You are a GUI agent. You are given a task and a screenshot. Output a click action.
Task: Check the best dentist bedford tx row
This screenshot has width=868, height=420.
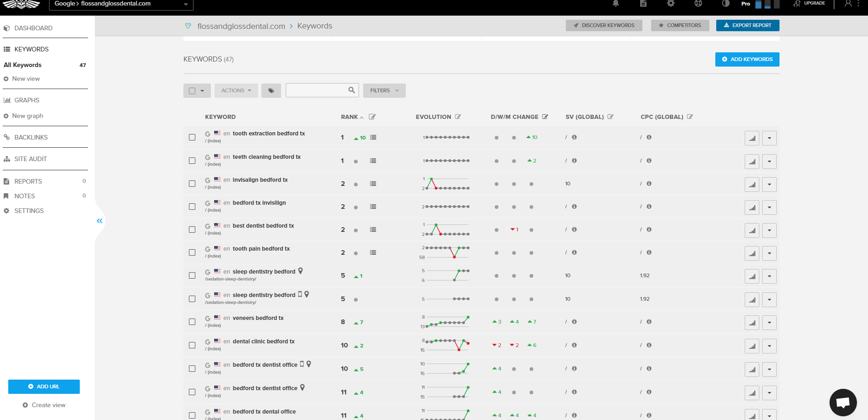192,230
